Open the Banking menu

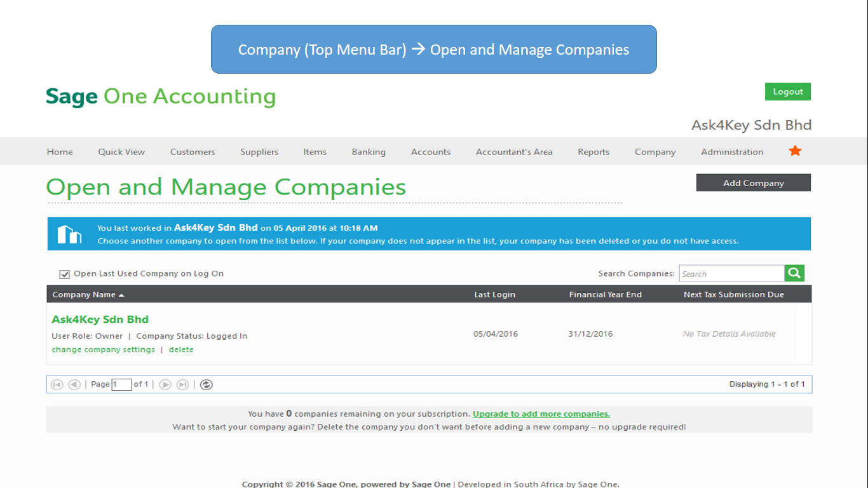click(369, 152)
